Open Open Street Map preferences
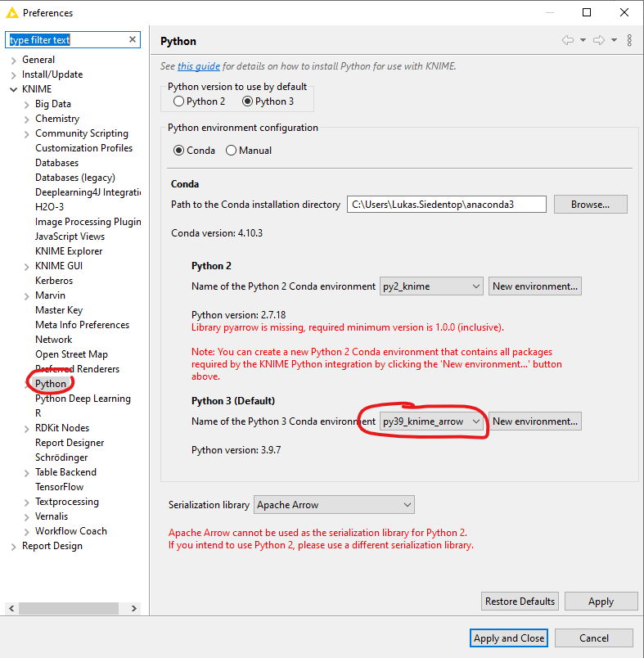Viewport: 644px width, 658px height. [x=71, y=354]
